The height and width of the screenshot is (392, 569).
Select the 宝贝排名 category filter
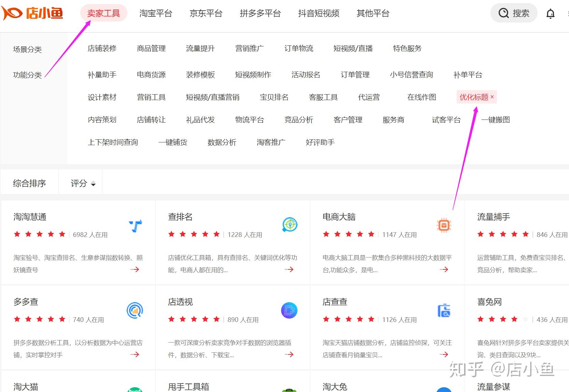[274, 97]
